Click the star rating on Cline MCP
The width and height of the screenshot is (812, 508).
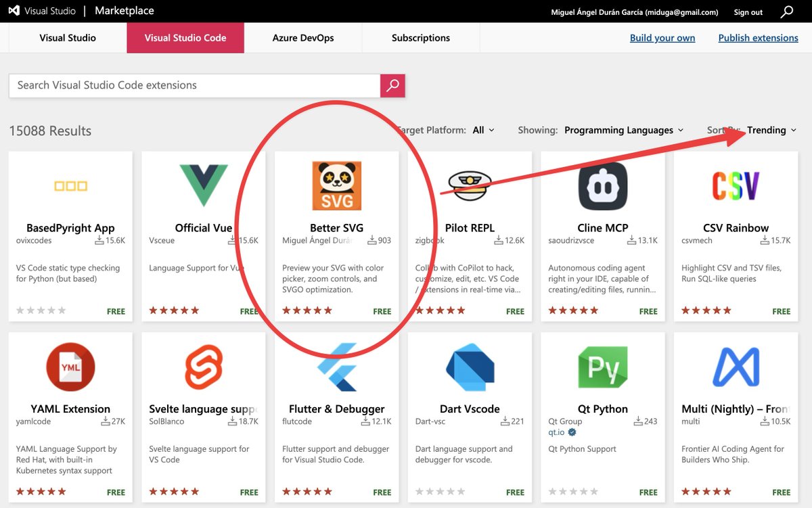tap(573, 310)
